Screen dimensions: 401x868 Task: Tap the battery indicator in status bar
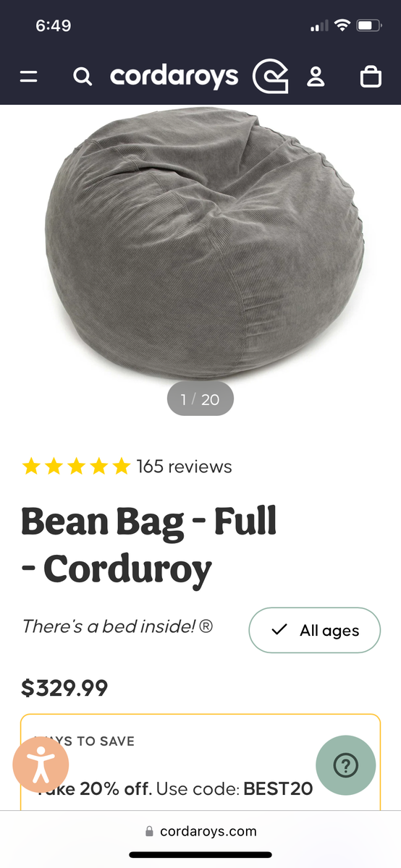(x=369, y=26)
